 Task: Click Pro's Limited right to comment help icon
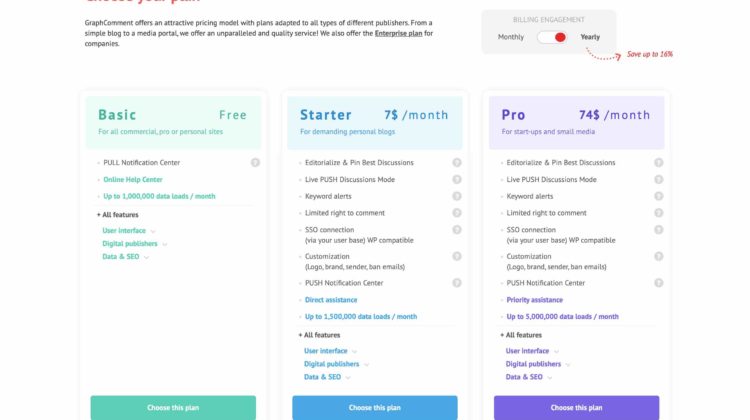(659, 213)
